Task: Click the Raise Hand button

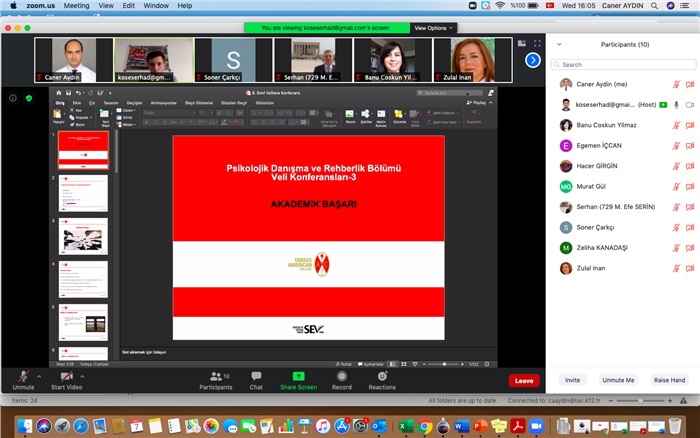Action: coord(669,380)
